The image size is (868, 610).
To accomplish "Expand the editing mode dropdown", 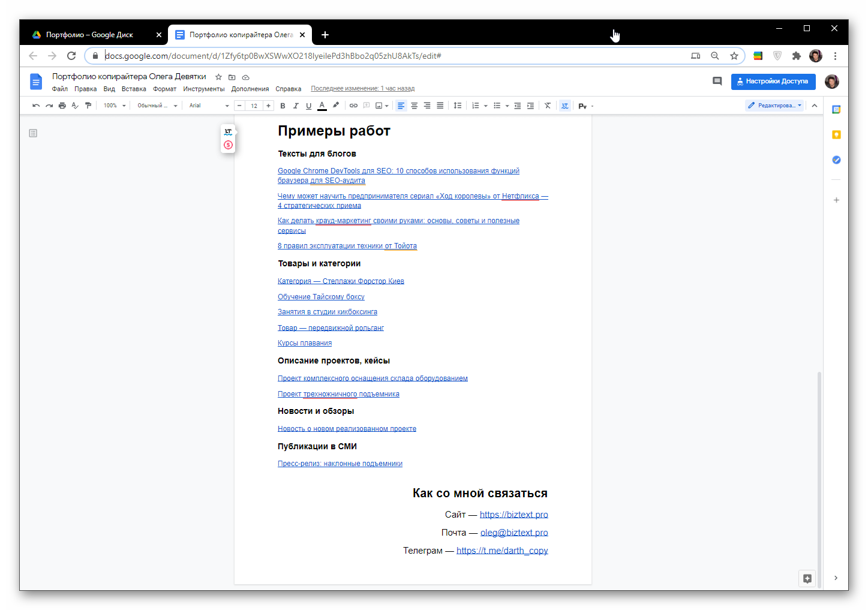I will click(774, 106).
